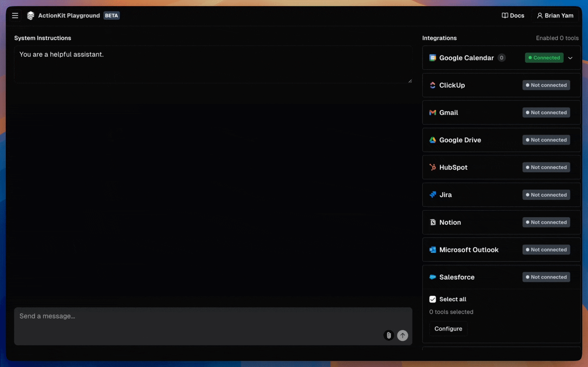Viewport: 588px width, 367px height.
Task: Uncheck the Select all checkbox
Action: tap(433, 299)
